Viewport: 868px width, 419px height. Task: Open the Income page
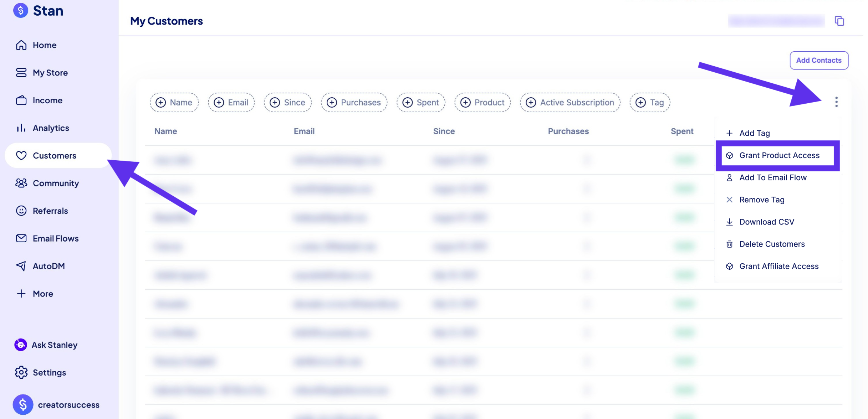click(39, 100)
